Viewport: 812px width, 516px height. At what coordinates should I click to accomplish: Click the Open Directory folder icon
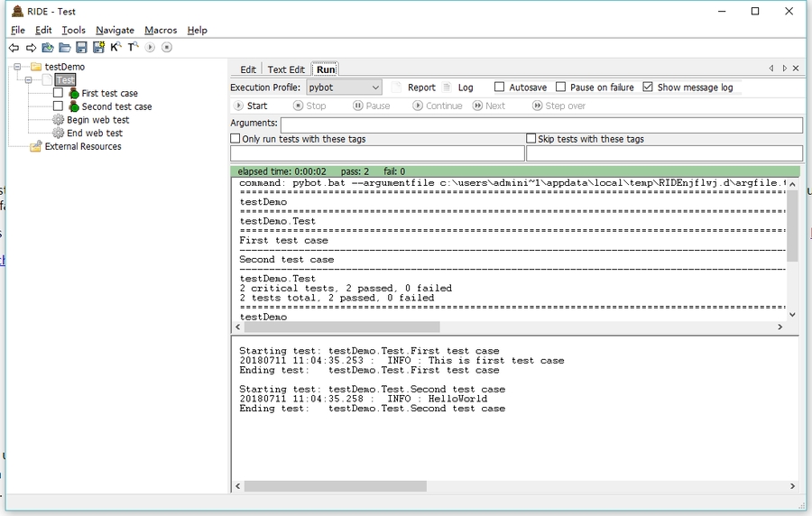(x=65, y=48)
